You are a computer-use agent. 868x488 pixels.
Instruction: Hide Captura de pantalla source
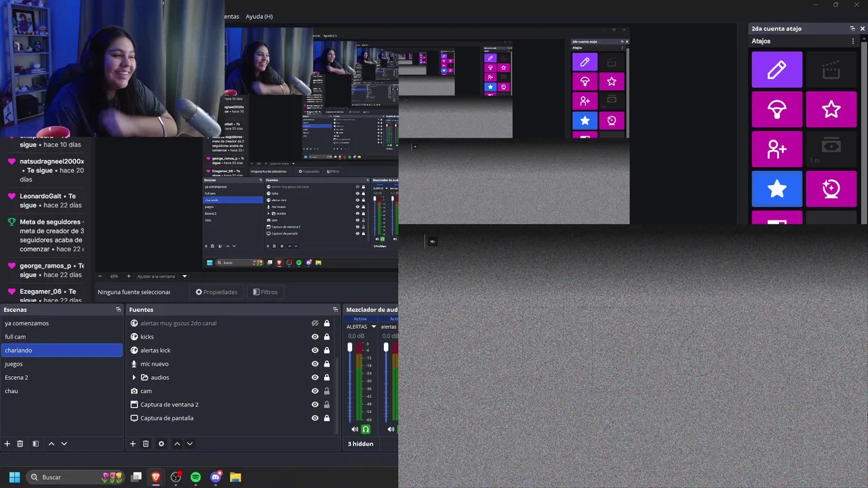[315, 418]
